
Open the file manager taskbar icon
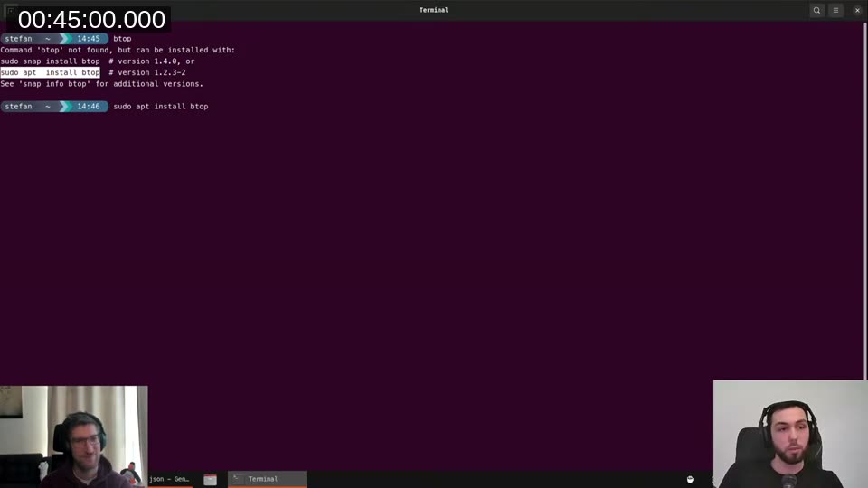(x=210, y=480)
